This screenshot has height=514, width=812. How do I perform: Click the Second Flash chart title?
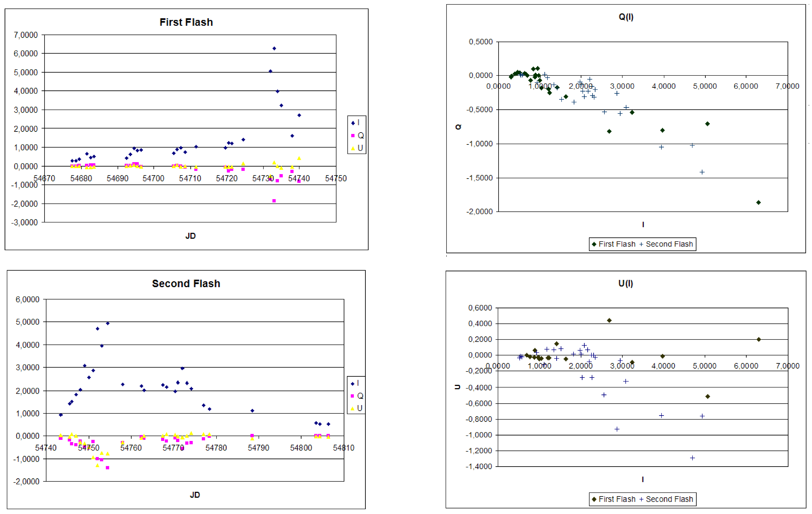point(186,284)
